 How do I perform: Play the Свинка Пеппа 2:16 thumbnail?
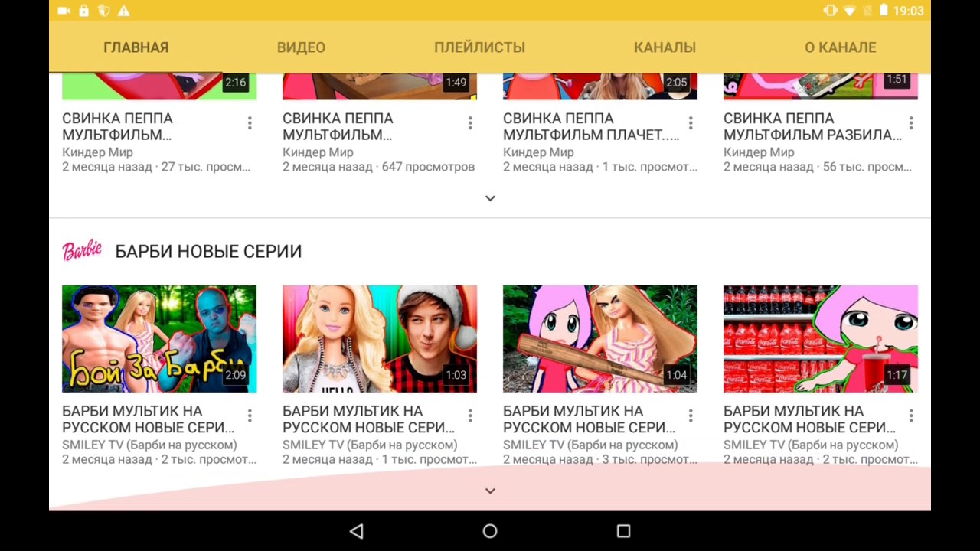coord(159,86)
